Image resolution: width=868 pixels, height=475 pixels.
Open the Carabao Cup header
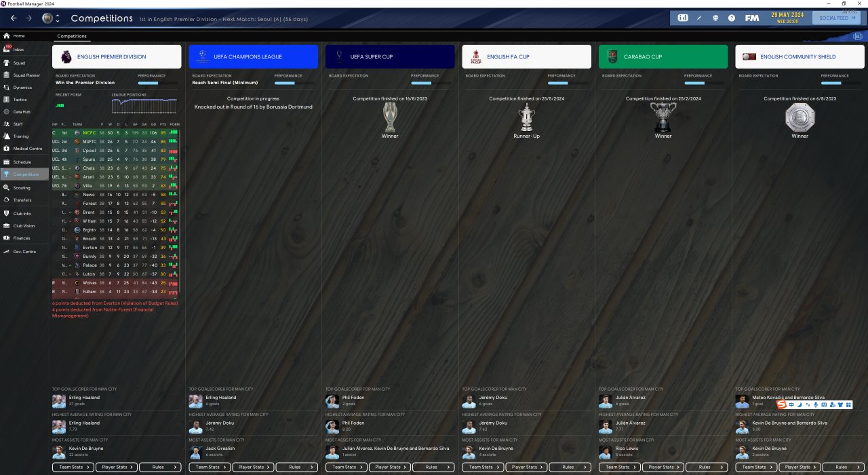(x=663, y=57)
